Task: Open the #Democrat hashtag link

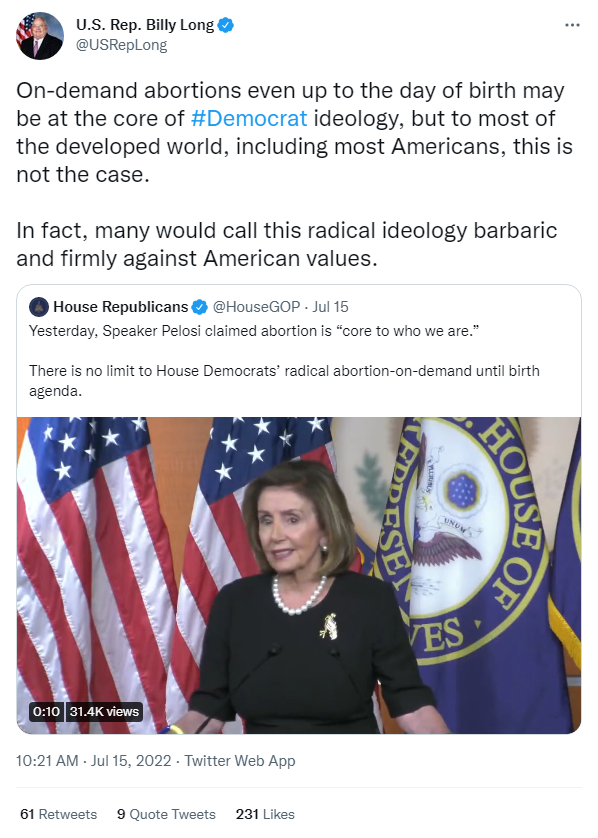Action: tap(249, 119)
